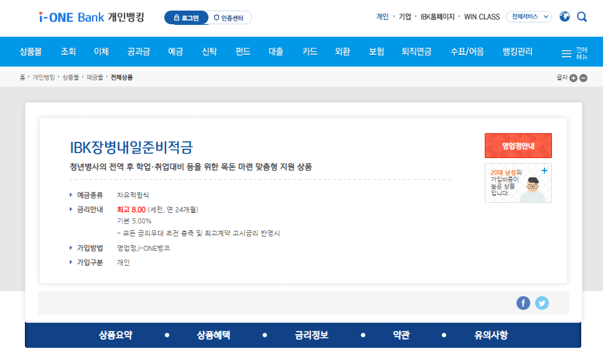Click the 기본 5.00% text
Image resolution: width=603 pixels, height=364 pixels.
[134, 221]
